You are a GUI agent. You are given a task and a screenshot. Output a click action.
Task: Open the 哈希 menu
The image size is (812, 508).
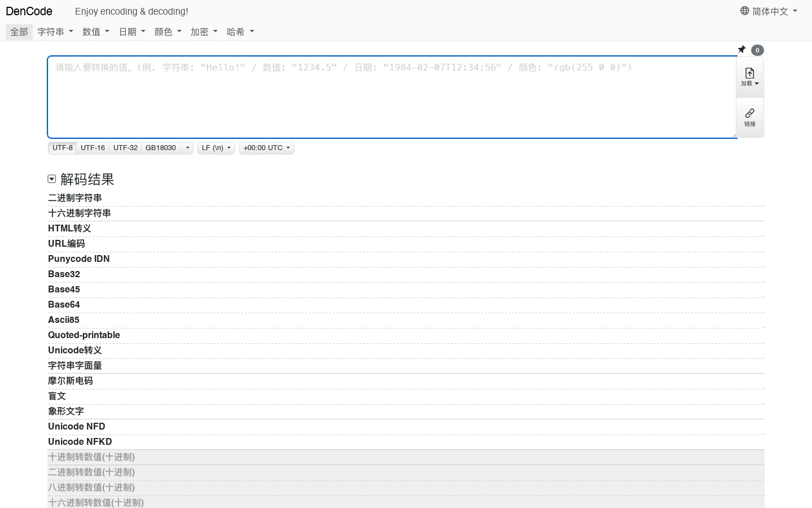tap(240, 32)
